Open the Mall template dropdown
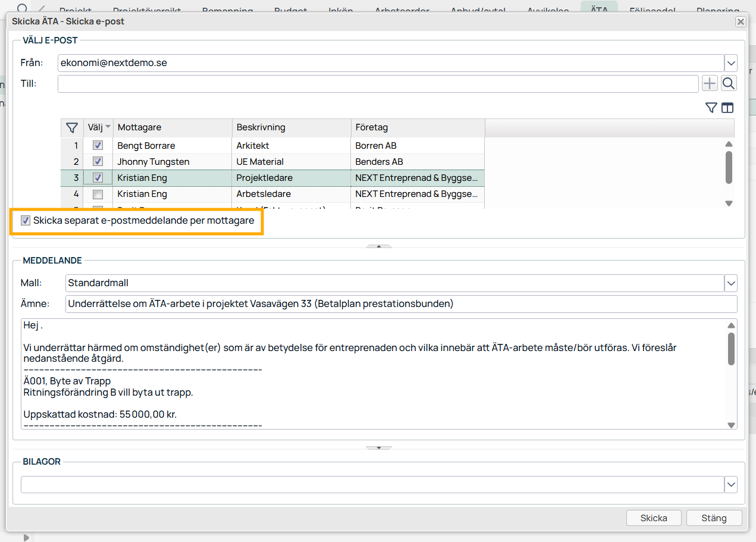Viewport: 756px width, 542px height. [x=731, y=283]
